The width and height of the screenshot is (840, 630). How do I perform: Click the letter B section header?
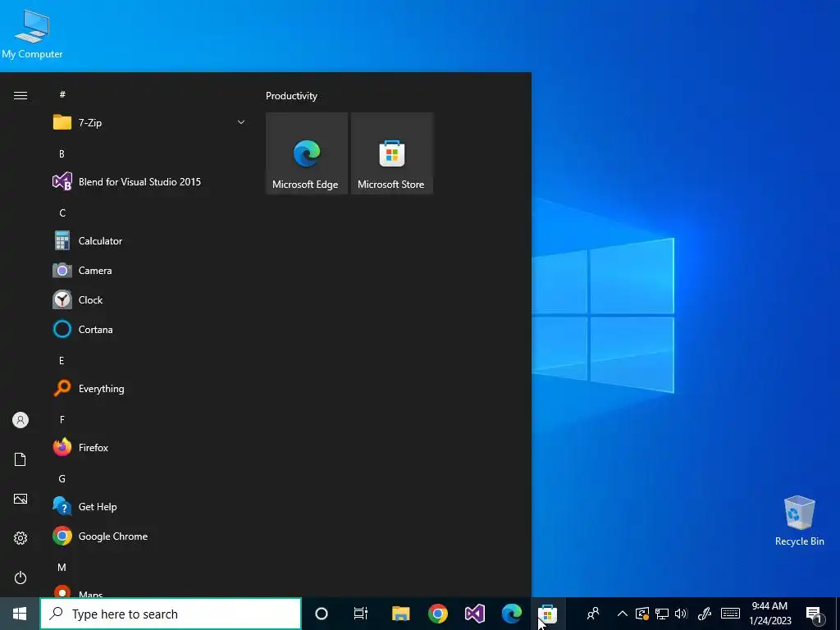click(62, 153)
